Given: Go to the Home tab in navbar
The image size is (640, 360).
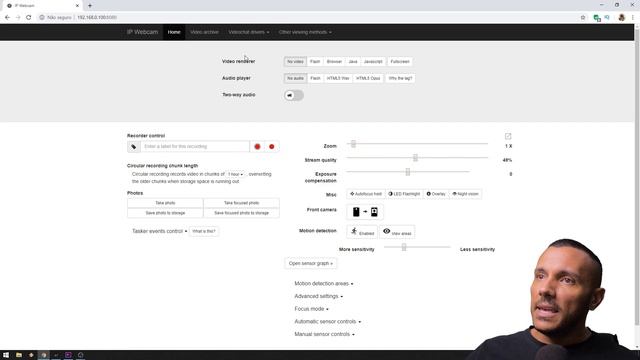Looking at the screenshot, I should [174, 32].
